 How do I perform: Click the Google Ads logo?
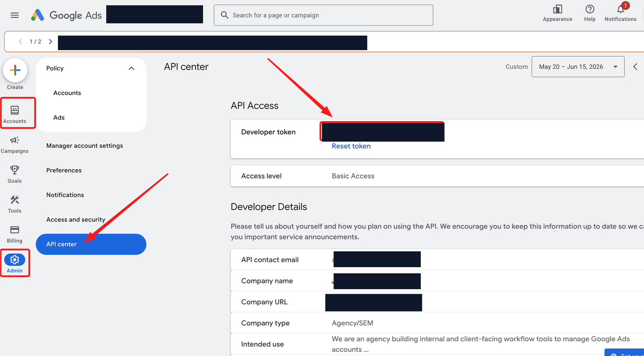point(66,15)
